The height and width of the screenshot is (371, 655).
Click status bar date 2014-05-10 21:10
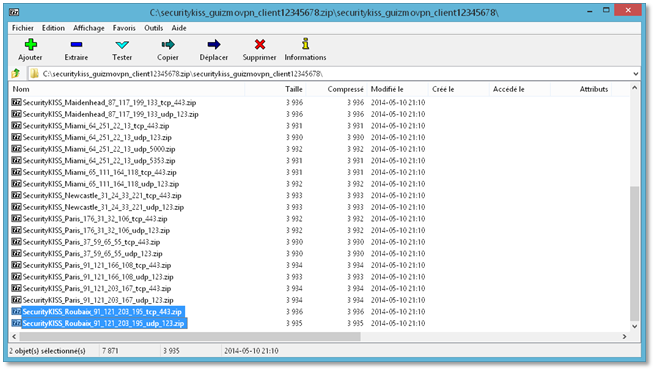tap(251, 351)
